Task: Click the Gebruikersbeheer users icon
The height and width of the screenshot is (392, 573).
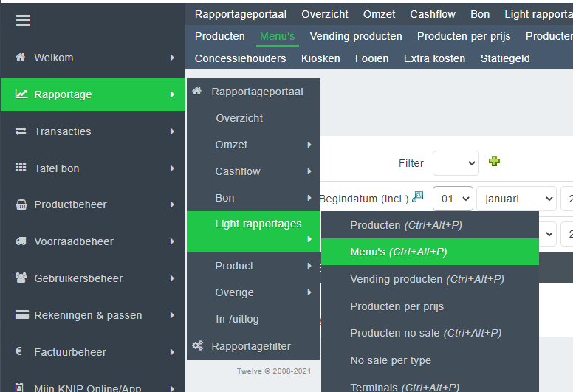Action: click(21, 278)
